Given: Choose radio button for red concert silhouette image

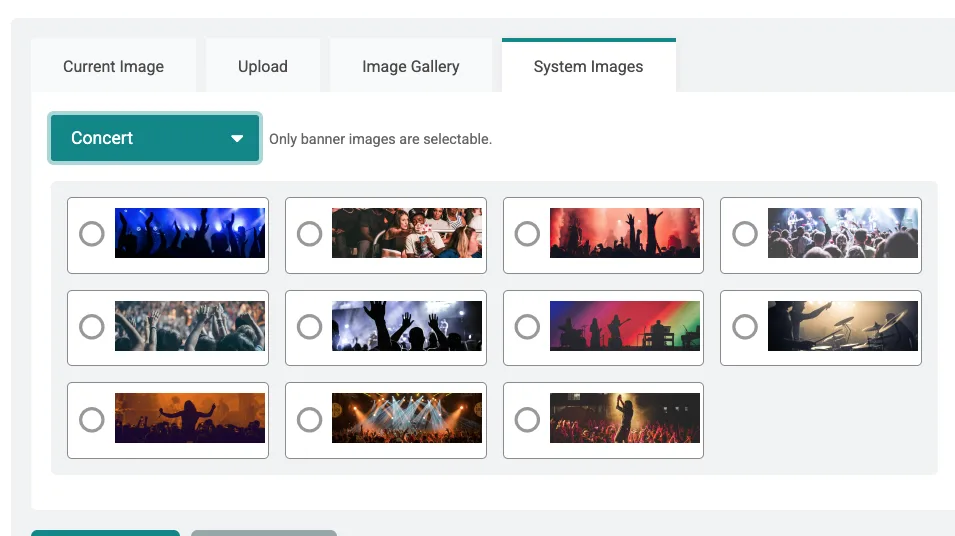Looking at the screenshot, I should click(x=527, y=234).
